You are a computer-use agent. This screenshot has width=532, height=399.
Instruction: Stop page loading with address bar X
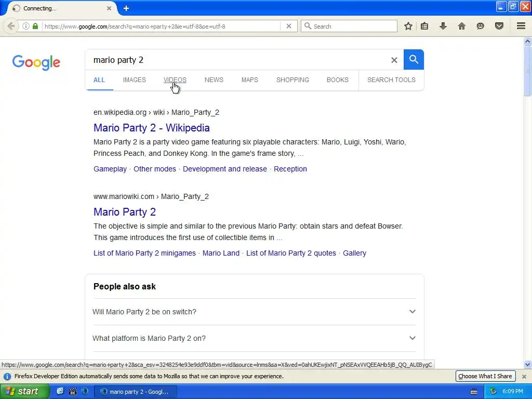pyautogui.click(x=289, y=26)
